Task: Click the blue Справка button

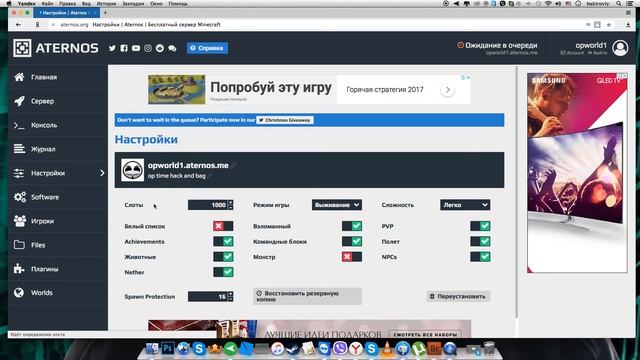Action: (x=207, y=48)
